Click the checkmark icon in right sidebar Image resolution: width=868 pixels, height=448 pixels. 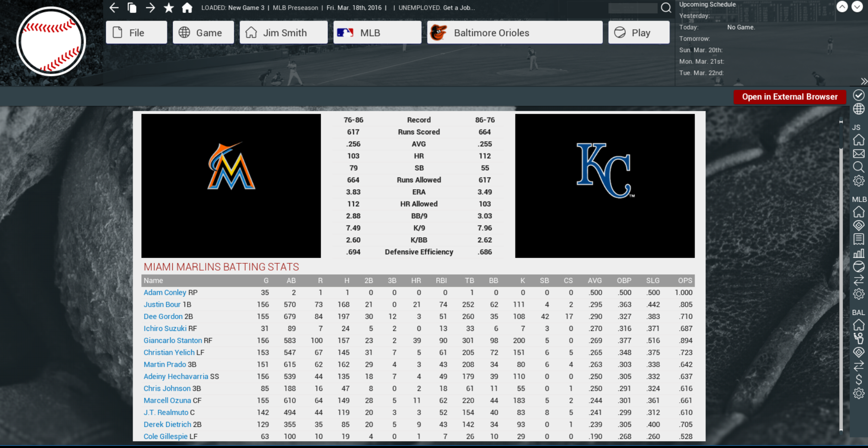tap(858, 95)
